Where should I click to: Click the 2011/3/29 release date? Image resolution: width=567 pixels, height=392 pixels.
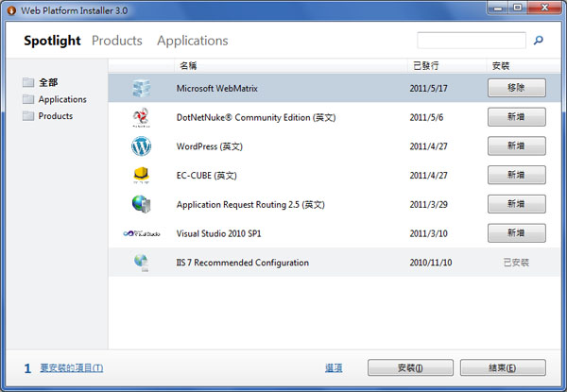pyautogui.click(x=428, y=205)
